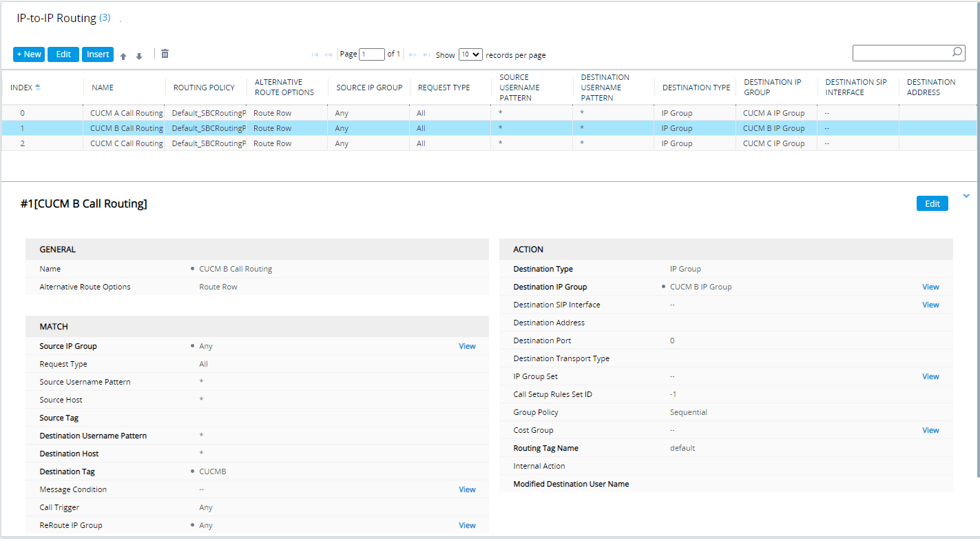Sort by Routing Policy column header
This screenshot has height=539, width=980.
point(204,88)
